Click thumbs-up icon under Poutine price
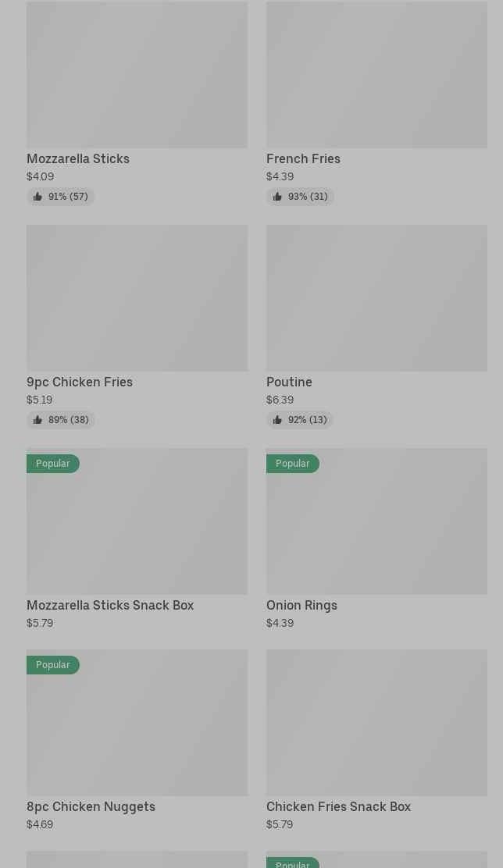This screenshot has width=503, height=868. [x=277, y=420]
